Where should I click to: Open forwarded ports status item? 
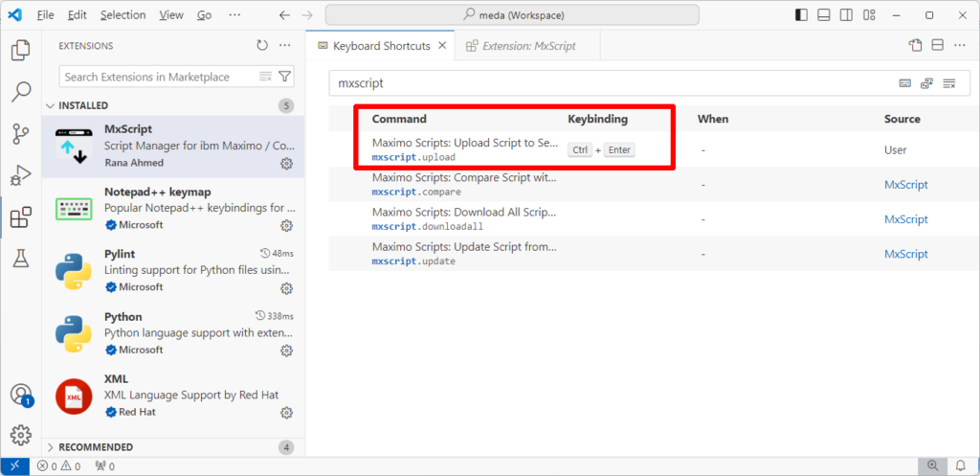[104, 466]
